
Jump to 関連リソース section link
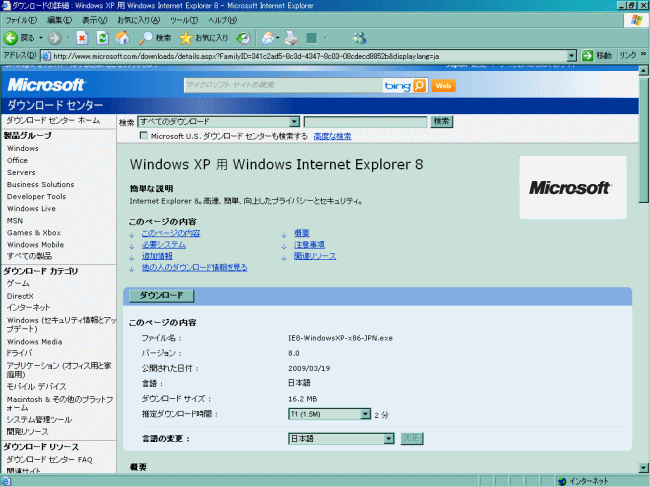point(315,256)
